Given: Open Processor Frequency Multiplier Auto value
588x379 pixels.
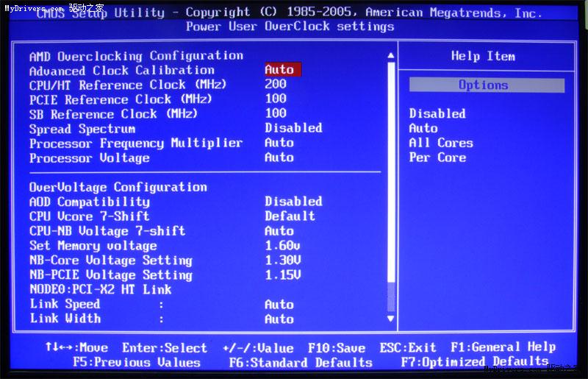Looking at the screenshot, I should (x=279, y=143).
